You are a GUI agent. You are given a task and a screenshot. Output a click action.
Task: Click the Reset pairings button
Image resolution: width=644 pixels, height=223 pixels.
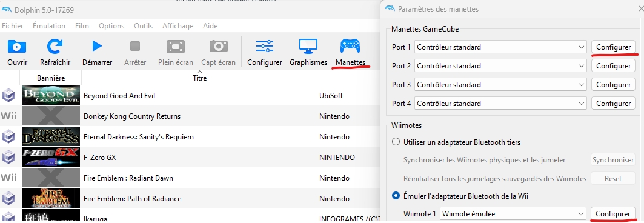(613, 179)
